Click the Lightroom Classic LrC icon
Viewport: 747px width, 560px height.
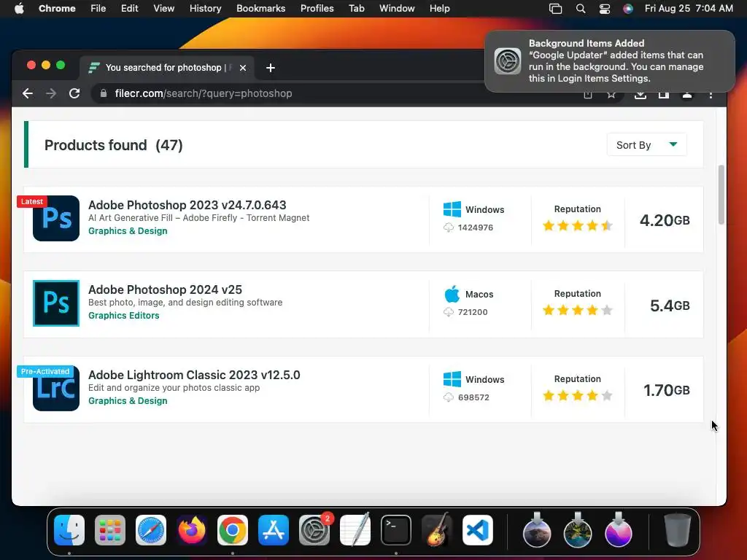[56, 389]
